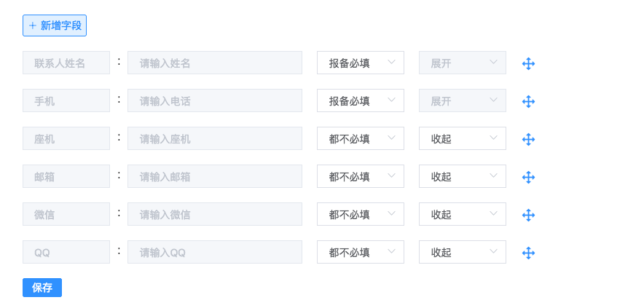Click the 新增字段 button
Image resolution: width=644 pixels, height=308 pixels.
pos(54,25)
